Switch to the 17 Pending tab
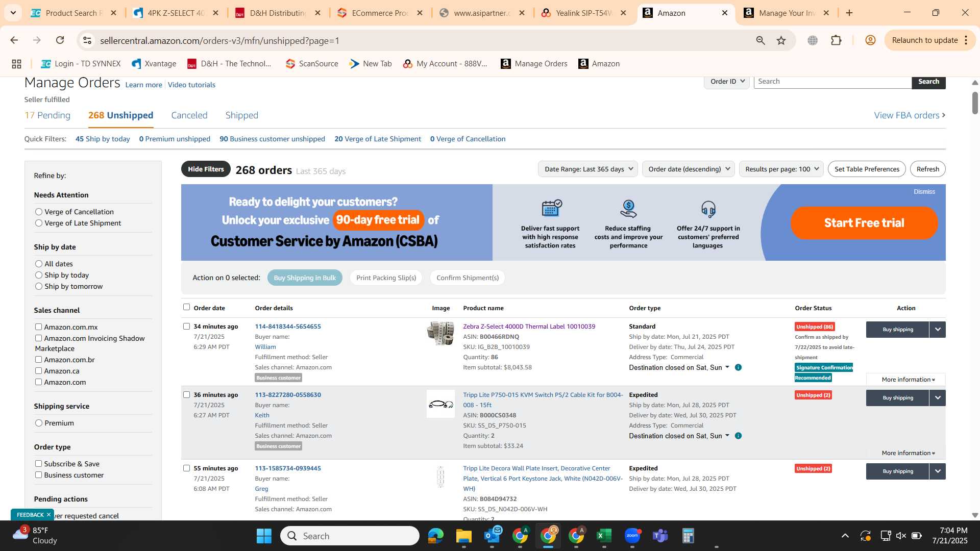Viewport: 980px width, 551px height. click(47, 115)
